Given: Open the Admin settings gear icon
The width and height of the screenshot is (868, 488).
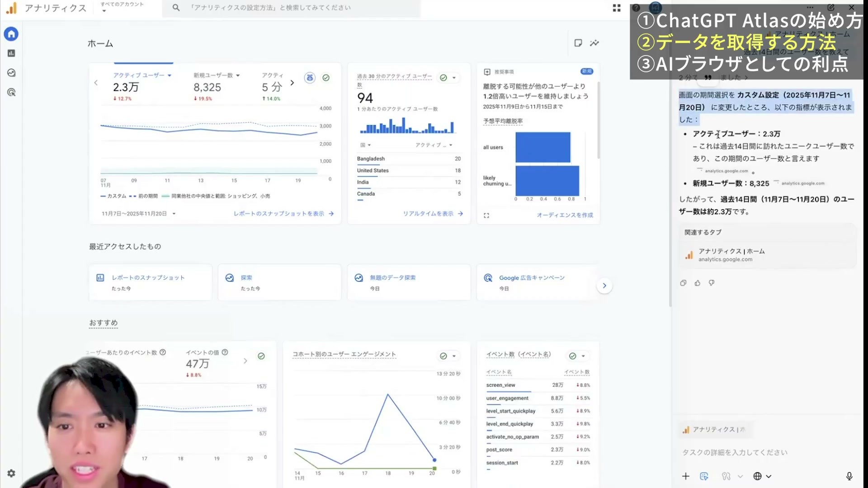Looking at the screenshot, I should (x=11, y=473).
